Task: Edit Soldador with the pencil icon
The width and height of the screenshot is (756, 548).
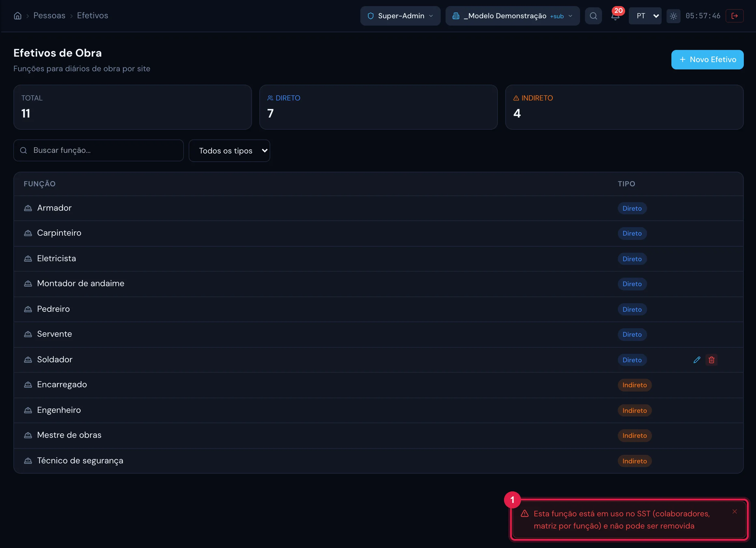Action: point(697,360)
